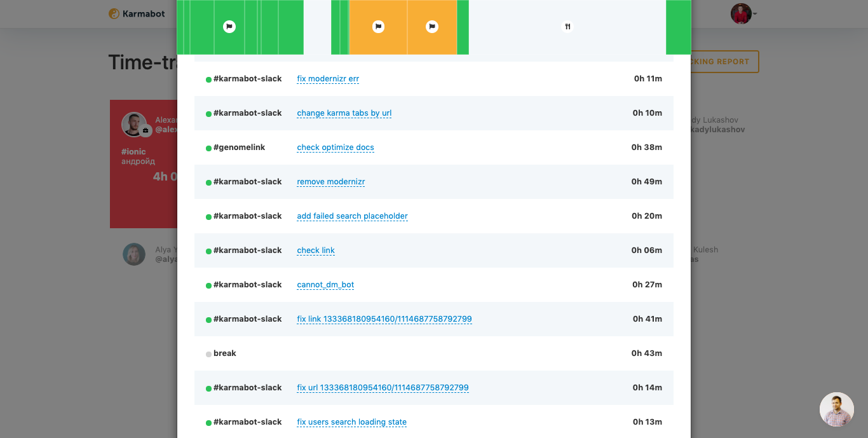Click the 'break' row label
The height and width of the screenshot is (438, 868).
point(225,353)
